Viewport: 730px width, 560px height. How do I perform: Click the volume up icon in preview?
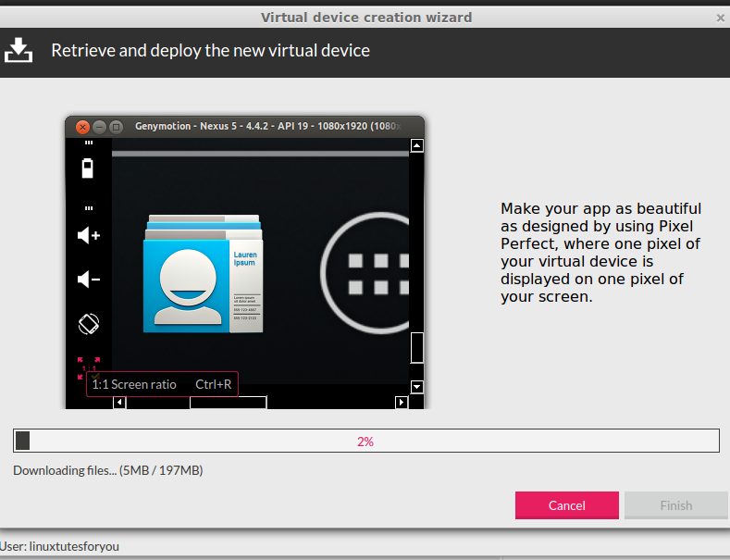(x=89, y=235)
